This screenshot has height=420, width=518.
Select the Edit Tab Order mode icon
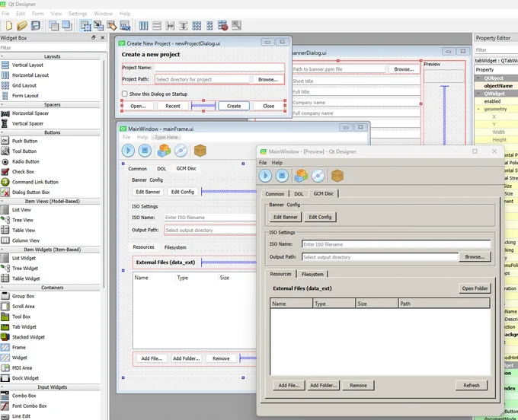125,25
